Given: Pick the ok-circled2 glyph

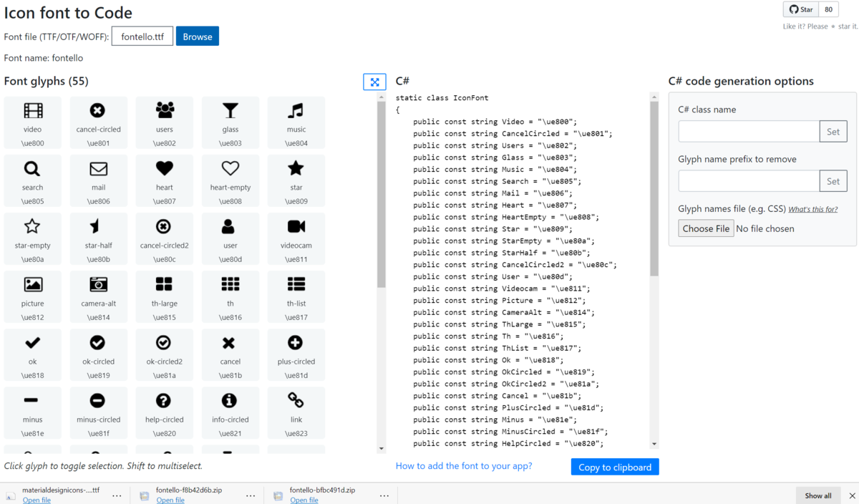Looking at the screenshot, I should (165, 354).
